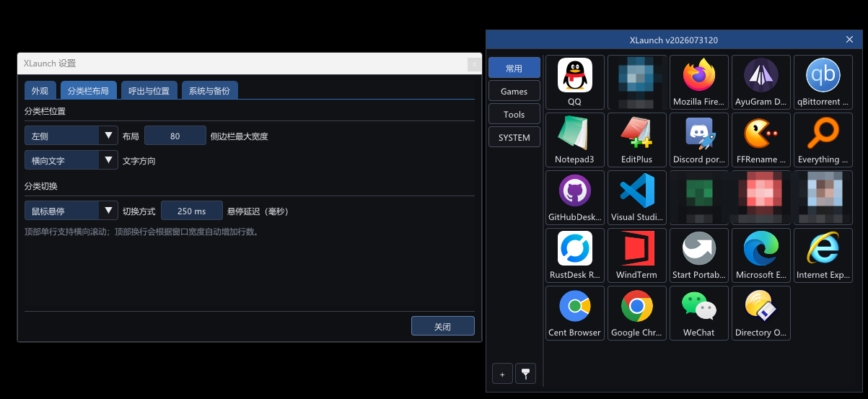The width and height of the screenshot is (868, 399).
Task: Launch Internet Explorer icon
Action: pyautogui.click(x=823, y=255)
